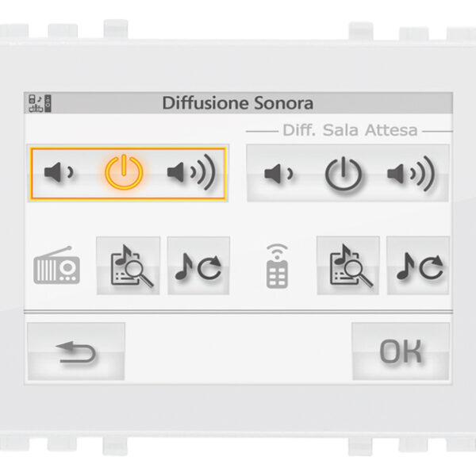Raise volume in the orange-highlighted zone
Screen dimensions: 476x476
[191, 172]
